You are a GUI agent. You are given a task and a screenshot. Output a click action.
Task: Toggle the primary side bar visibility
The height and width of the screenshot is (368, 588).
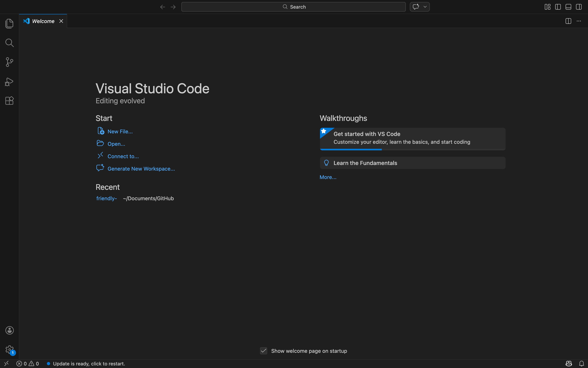[558, 7]
